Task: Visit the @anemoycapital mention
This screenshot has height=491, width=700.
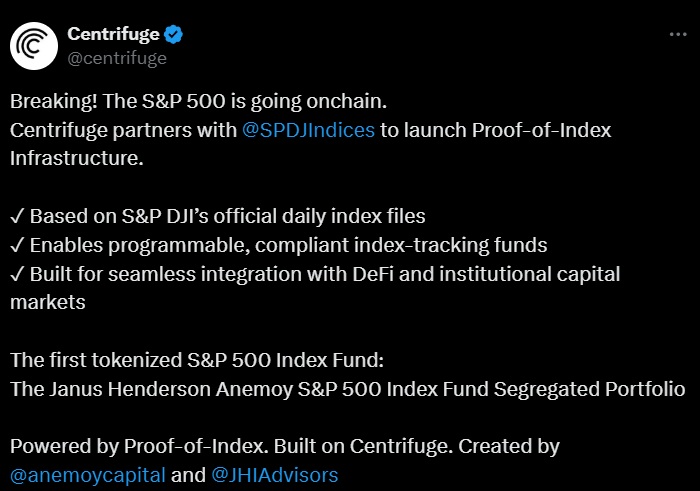Action: point(88,475)
